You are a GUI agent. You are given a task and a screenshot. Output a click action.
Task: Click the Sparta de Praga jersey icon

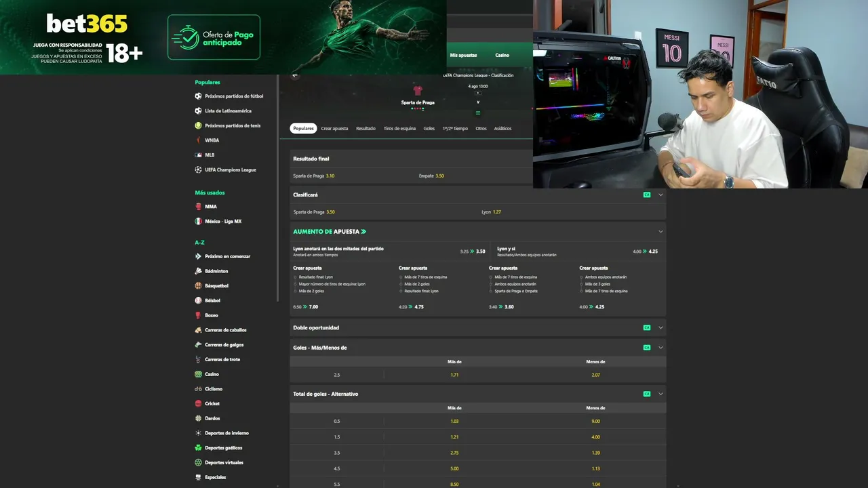click(418, 90)
